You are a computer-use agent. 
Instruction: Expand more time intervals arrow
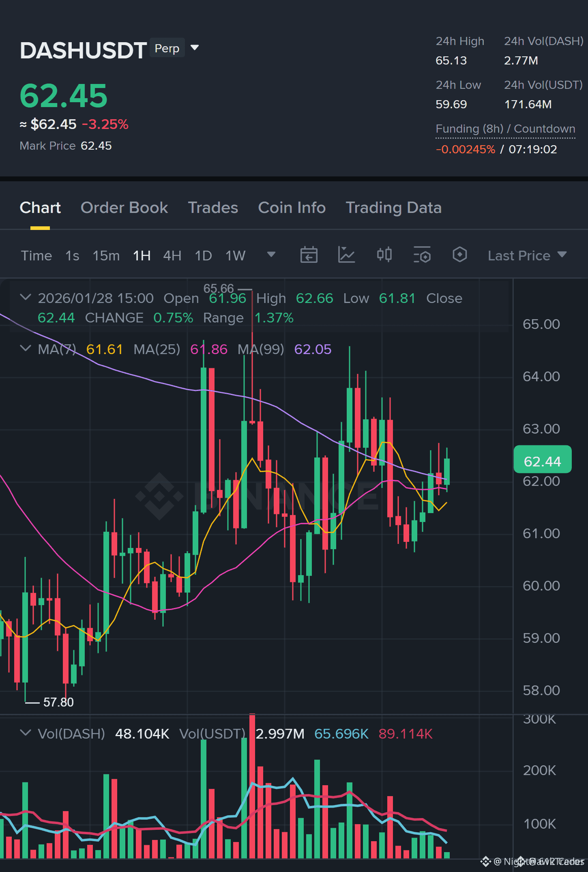tap(271, 255)
